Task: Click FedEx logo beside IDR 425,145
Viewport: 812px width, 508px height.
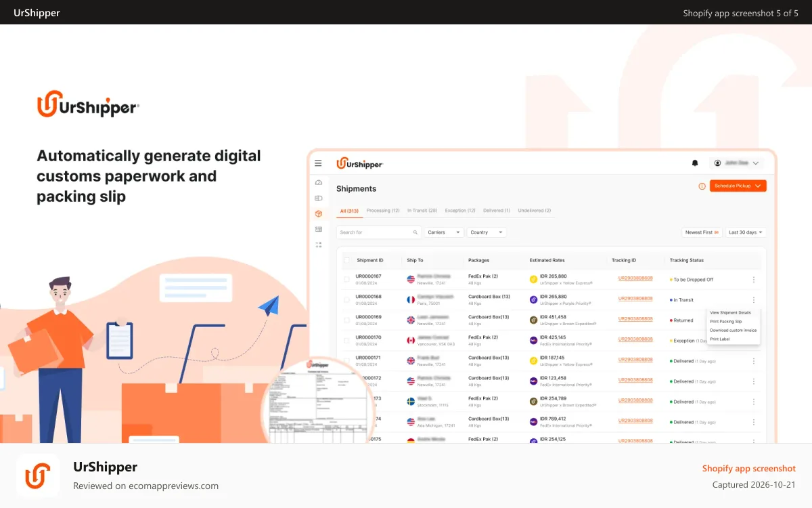Action: tap(533, 340)
